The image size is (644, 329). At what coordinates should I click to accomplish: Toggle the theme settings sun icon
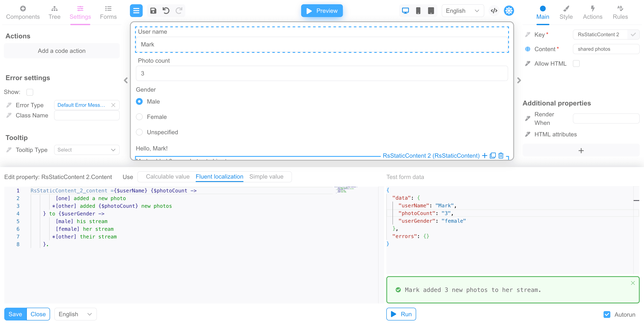pyautogui.click(x=509, y=11)
